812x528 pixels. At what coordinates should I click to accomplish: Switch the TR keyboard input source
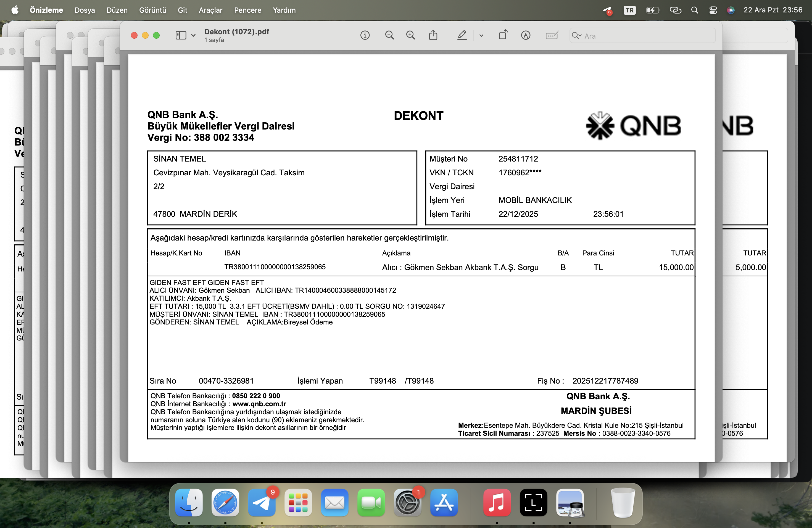coord(629,10)
